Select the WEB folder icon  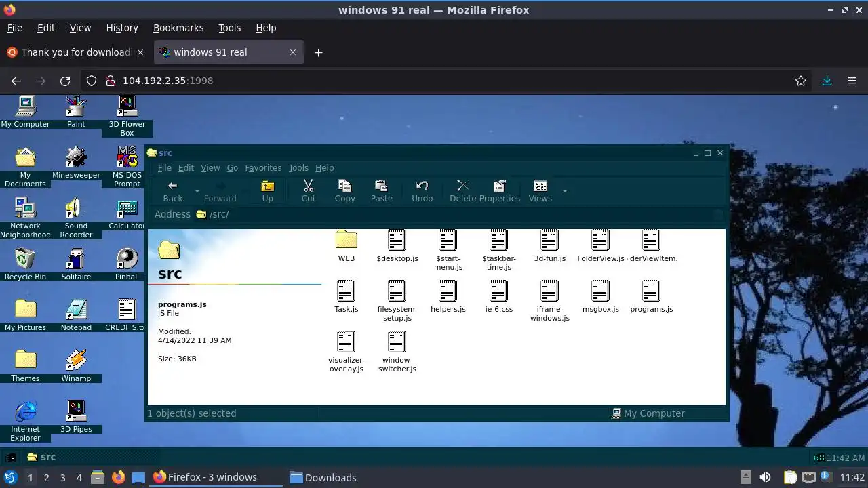click(347, 246)
